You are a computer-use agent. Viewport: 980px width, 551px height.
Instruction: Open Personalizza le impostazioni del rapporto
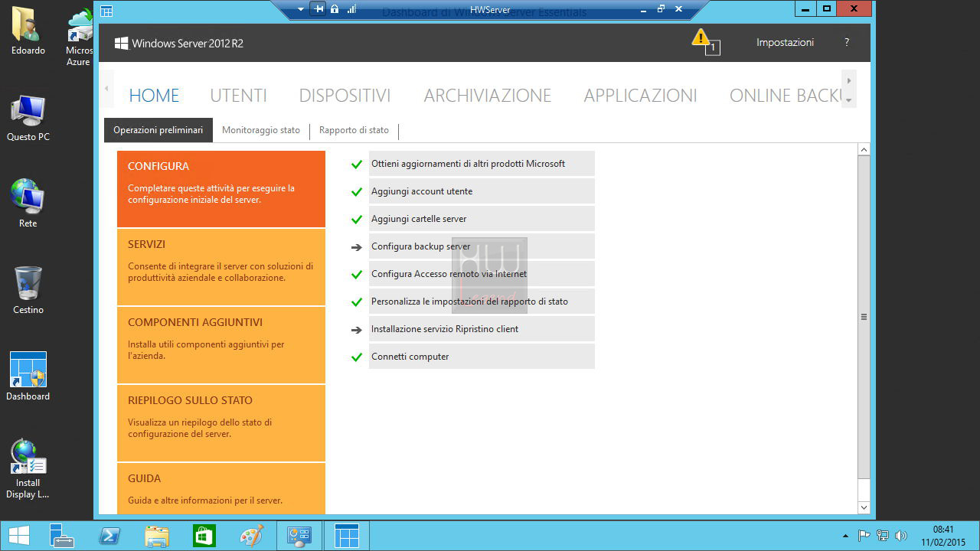pyautogui.click(x=482, y=302)
